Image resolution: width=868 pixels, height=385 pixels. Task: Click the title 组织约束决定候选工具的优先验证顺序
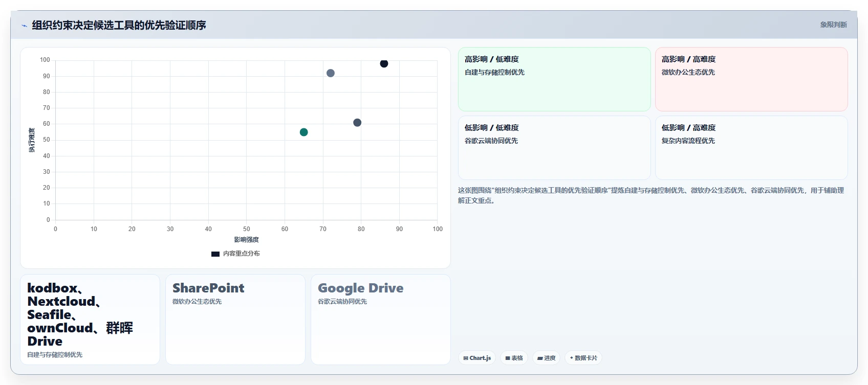pyautogui.click(x=119, y=25)
